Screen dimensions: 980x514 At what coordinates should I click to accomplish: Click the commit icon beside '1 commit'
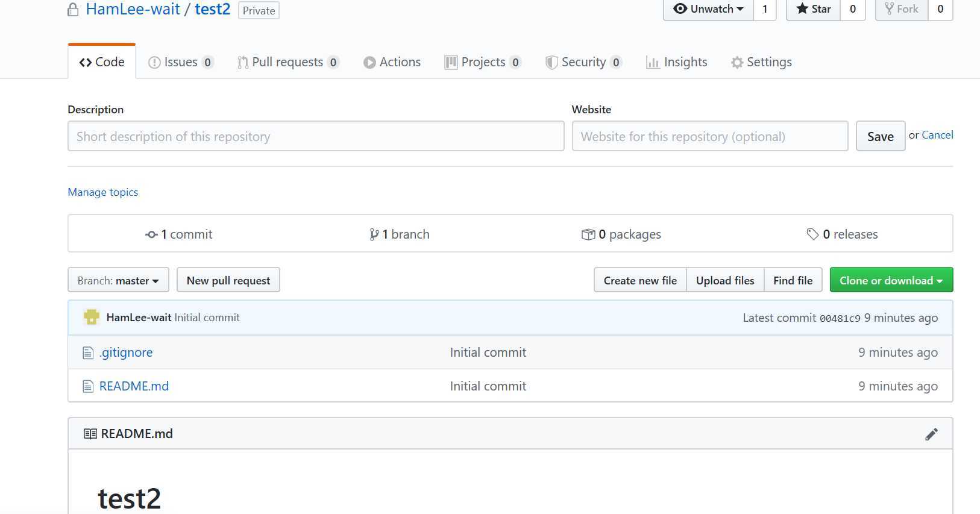tap(152, 234)
